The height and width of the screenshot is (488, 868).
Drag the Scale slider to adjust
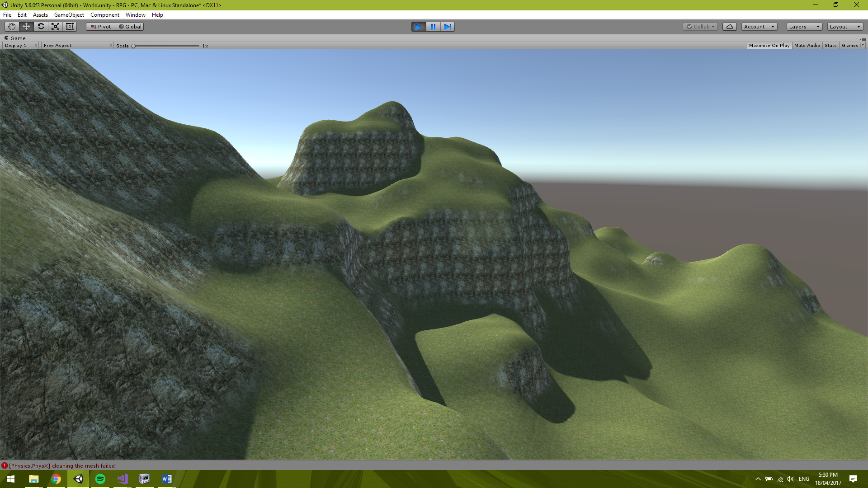click(x=133, y=45)
